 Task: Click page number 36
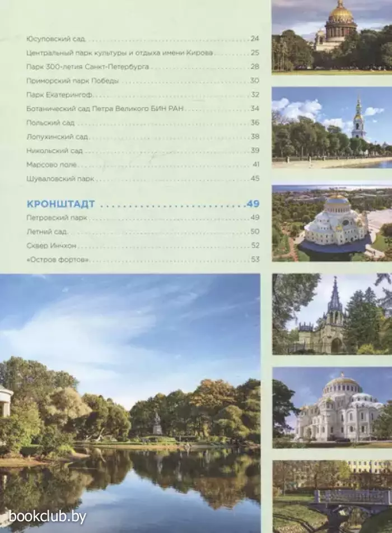pos(255,122)
